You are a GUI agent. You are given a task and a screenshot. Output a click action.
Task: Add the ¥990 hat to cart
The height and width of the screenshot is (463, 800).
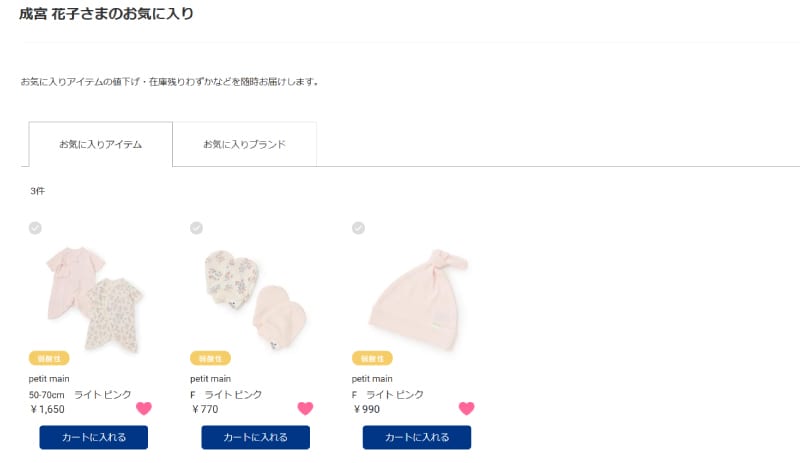click(417, 437)
